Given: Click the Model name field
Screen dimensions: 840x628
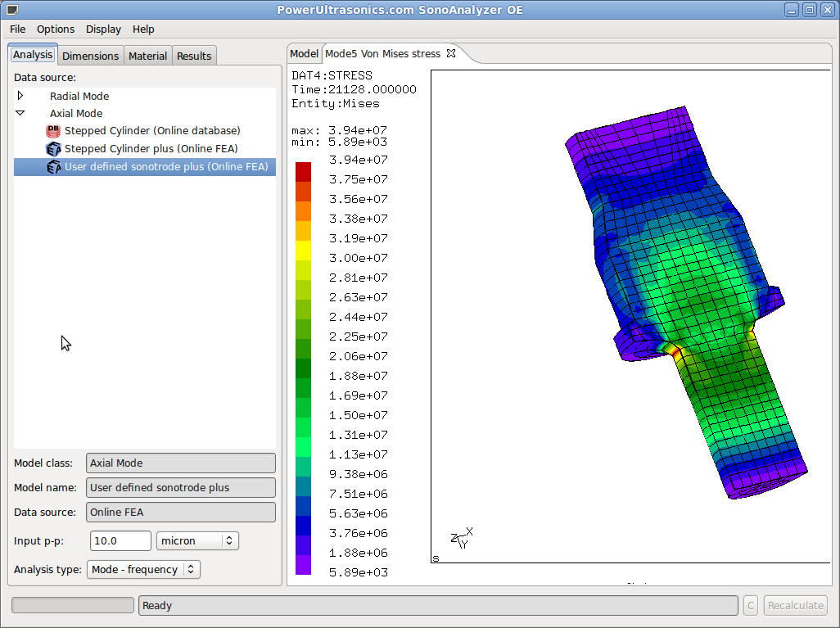Looking at the screenshot, I should tap(181, 488).
